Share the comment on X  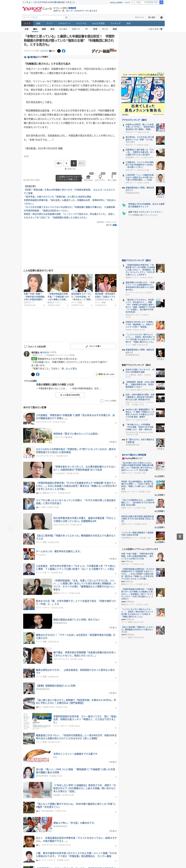[33, 374]
